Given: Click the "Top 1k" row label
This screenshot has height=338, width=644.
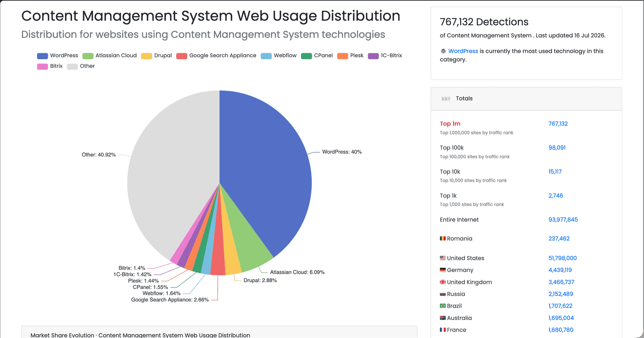Looking at the screenshot, I should pos(448,196).
